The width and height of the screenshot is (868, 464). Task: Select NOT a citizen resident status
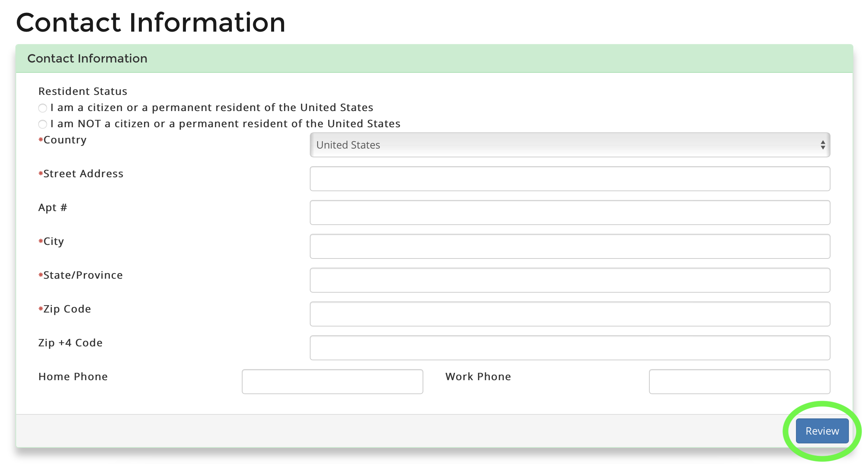(42, 124)
